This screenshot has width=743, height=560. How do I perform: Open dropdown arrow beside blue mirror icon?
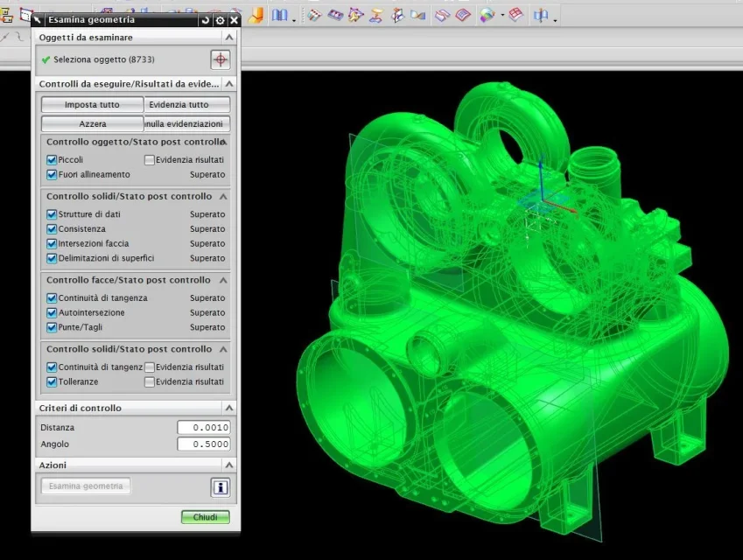point(555,20)
